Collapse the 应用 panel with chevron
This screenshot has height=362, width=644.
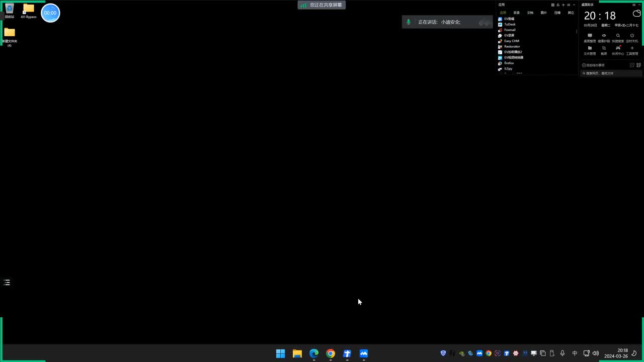point(574,5)
